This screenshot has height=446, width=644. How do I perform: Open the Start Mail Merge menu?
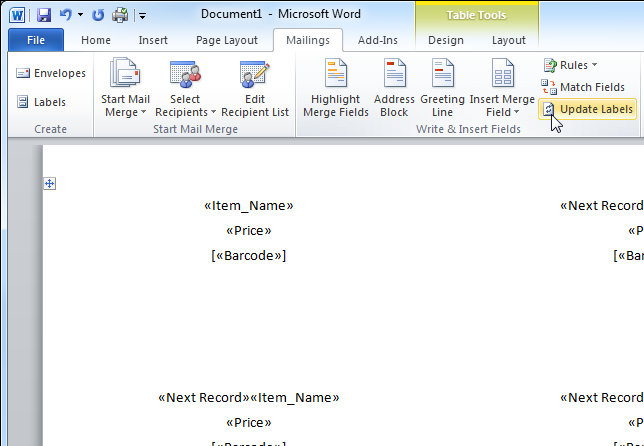(x=125, y=87)
